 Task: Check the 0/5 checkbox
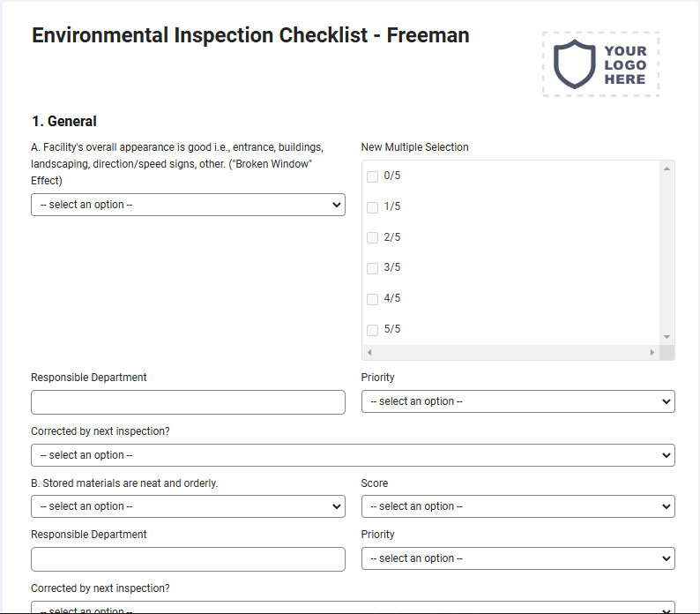coord(372,176)
